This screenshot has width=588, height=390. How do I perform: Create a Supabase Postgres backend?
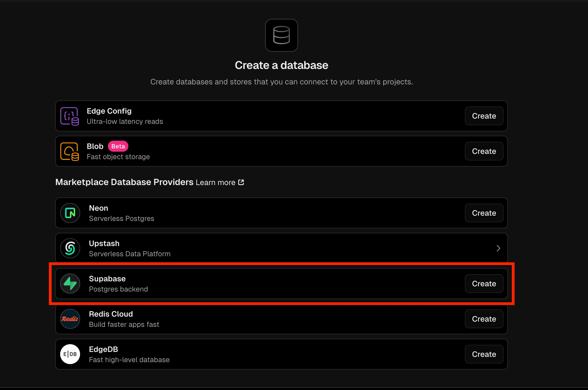484,284
